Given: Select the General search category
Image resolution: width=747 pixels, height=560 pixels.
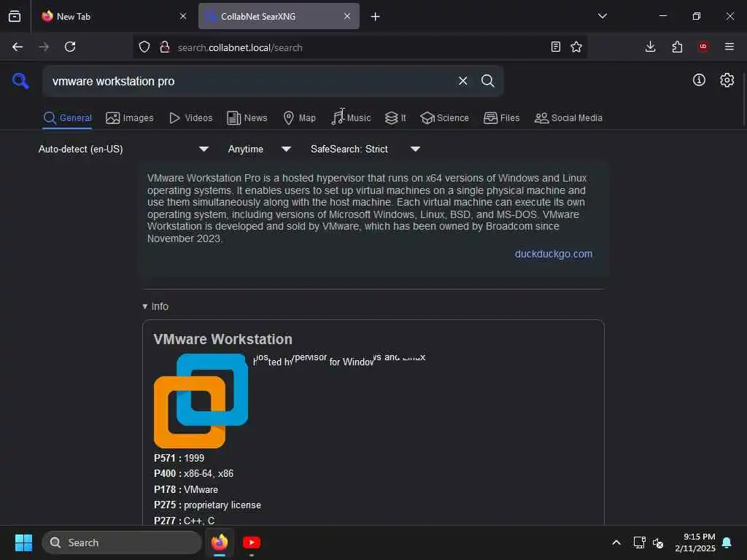Looking at the screenshot, I should click(68, 118).
